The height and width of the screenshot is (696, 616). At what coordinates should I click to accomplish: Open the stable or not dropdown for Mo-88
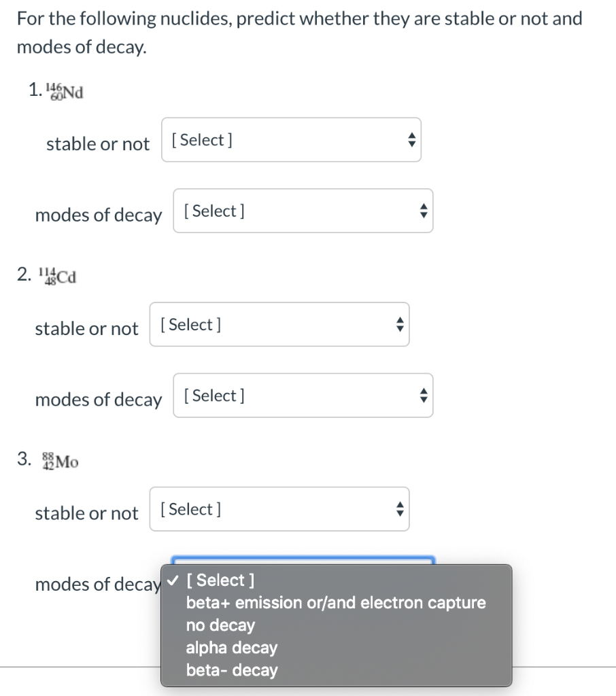click(x=279, y=509)
